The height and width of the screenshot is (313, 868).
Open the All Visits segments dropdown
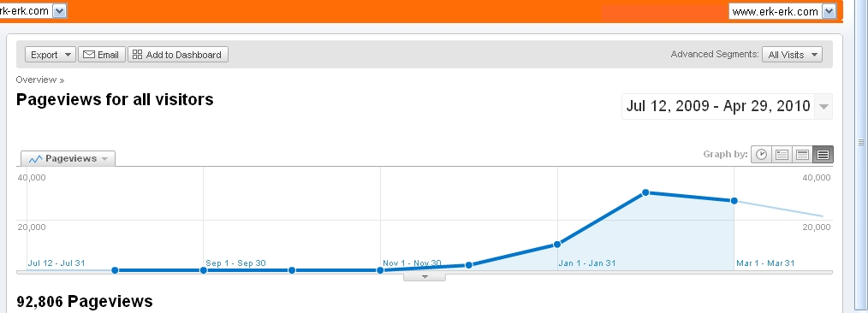(x=792, y=54)
